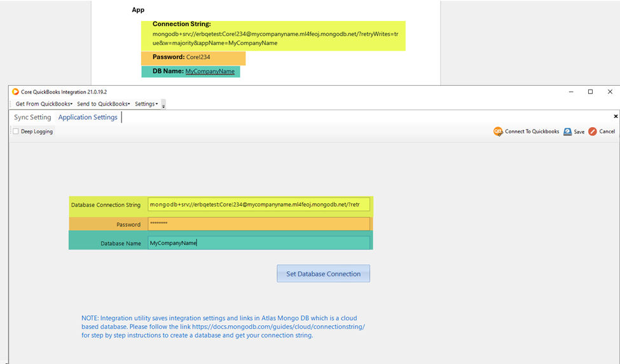Viewport: 620px width, 364px height.
Task: Click the Database Connection String label
Action: (x=106, y=205)
